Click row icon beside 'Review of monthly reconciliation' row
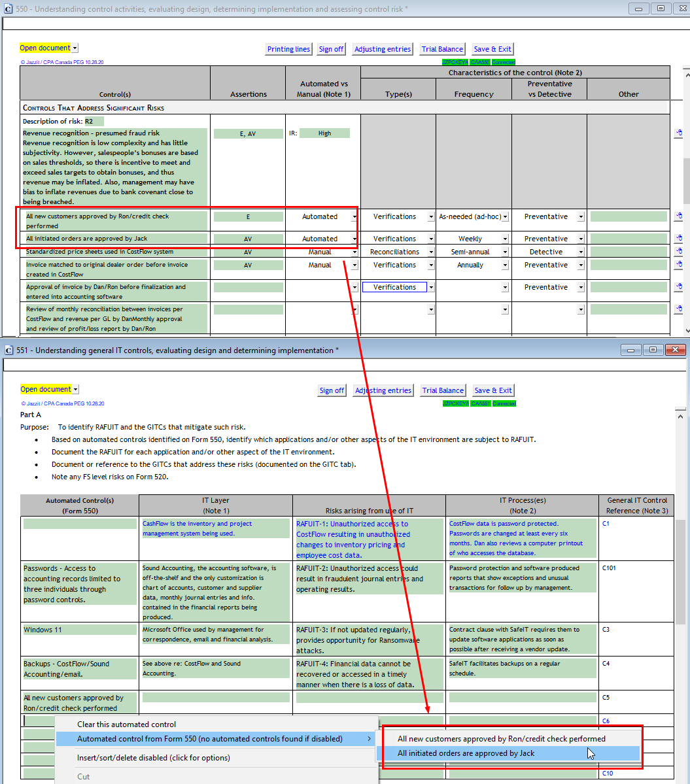 click(x=678, y=309)
